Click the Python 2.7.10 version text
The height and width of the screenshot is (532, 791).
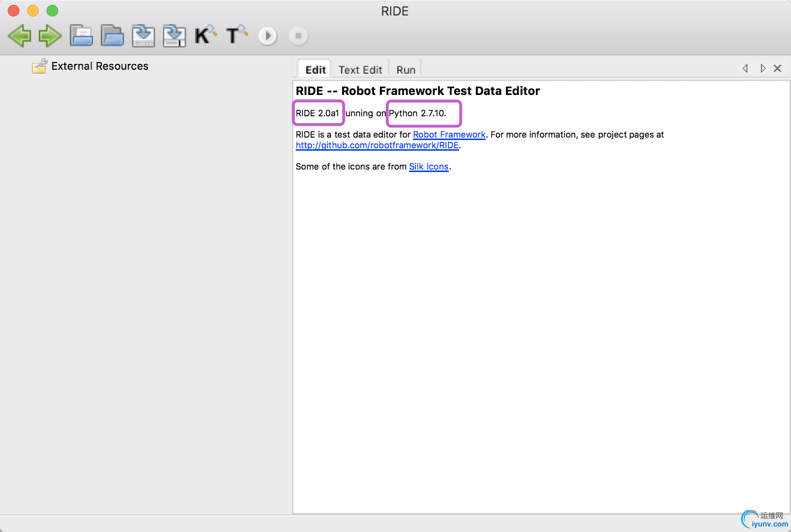(417, 113)
